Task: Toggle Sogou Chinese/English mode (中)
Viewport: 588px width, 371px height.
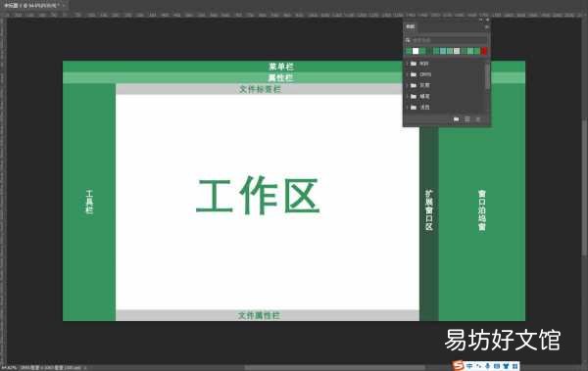Action: pos(469,366)
